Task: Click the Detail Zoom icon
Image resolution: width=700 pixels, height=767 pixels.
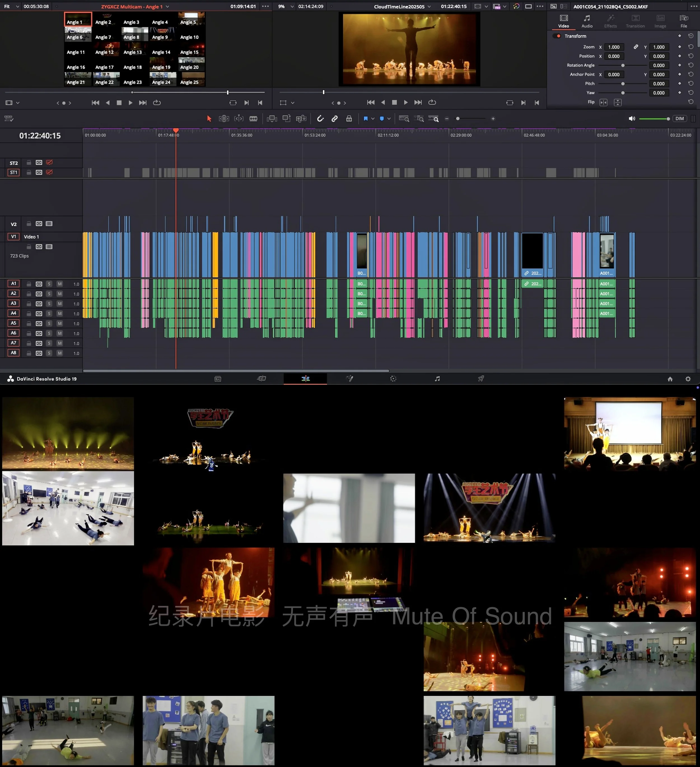Action: (419, 119)
